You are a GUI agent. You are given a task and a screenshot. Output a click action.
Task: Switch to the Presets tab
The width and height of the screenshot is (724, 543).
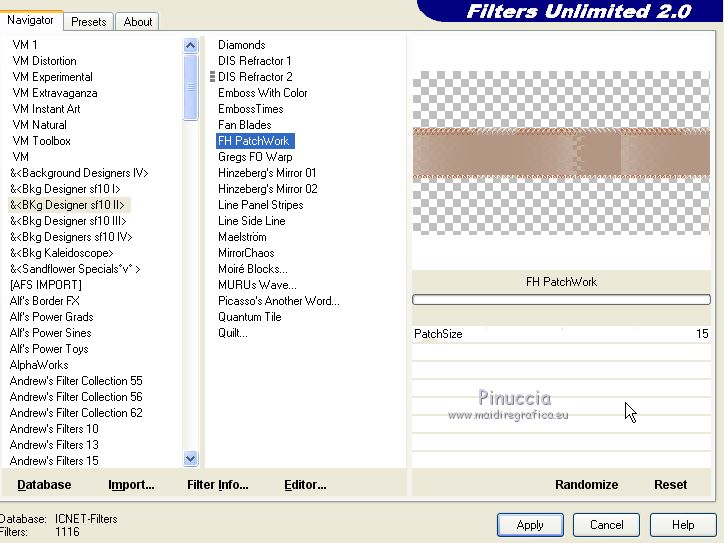pyautogui.click(x=89, y=22)
